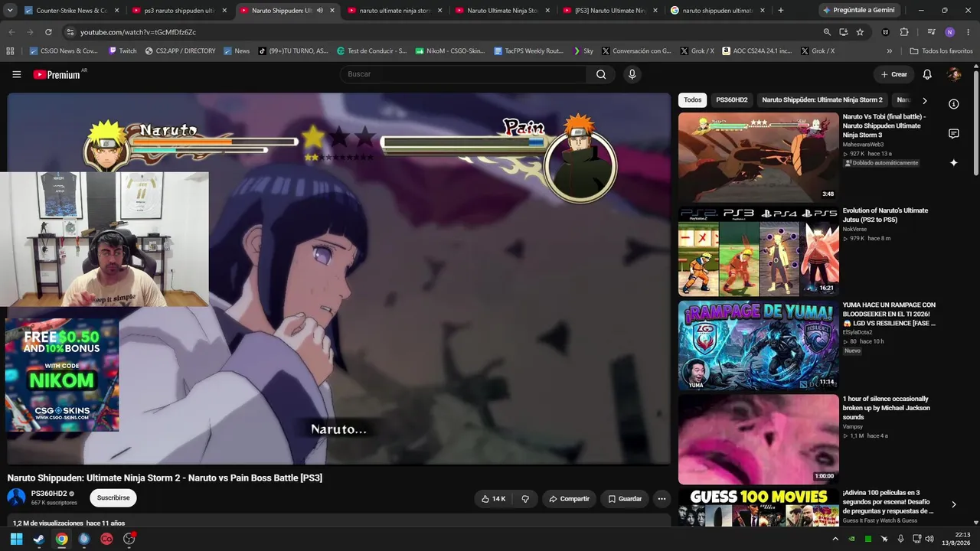980x551 pixels.
Task: Click the YouTube search magnifier button
Action: (601, 74)
